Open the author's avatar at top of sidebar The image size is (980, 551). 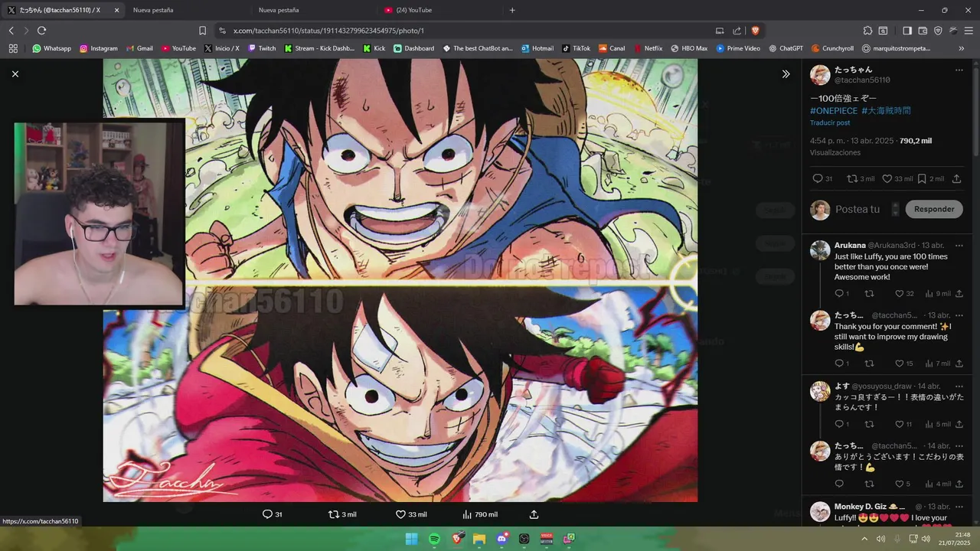820,75
